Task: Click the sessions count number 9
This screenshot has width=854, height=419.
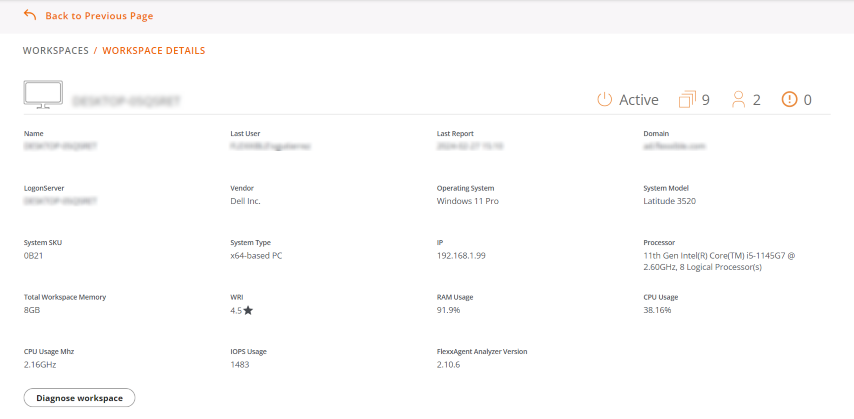Action: point(706,100)
